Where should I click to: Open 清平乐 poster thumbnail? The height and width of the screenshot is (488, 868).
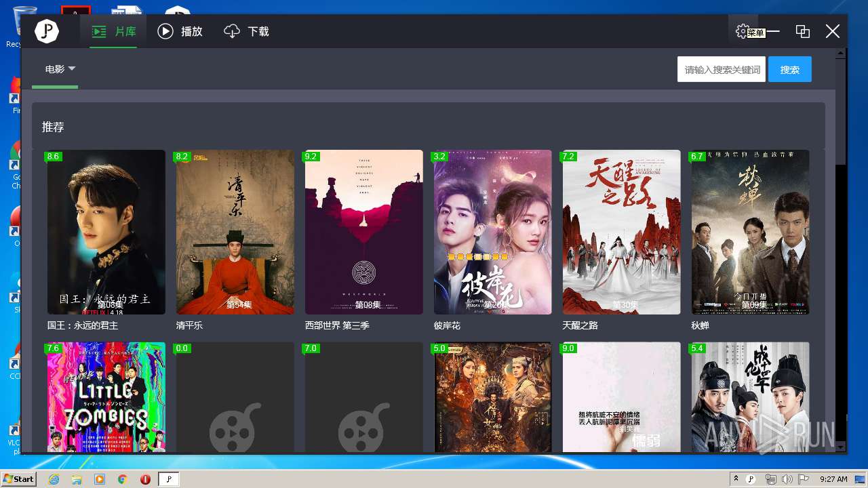pyautogui.click(x=235, y=232)
